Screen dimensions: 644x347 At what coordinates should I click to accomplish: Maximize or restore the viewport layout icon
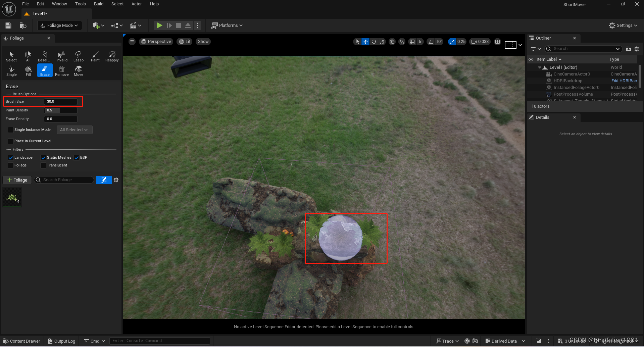(497, 42)
